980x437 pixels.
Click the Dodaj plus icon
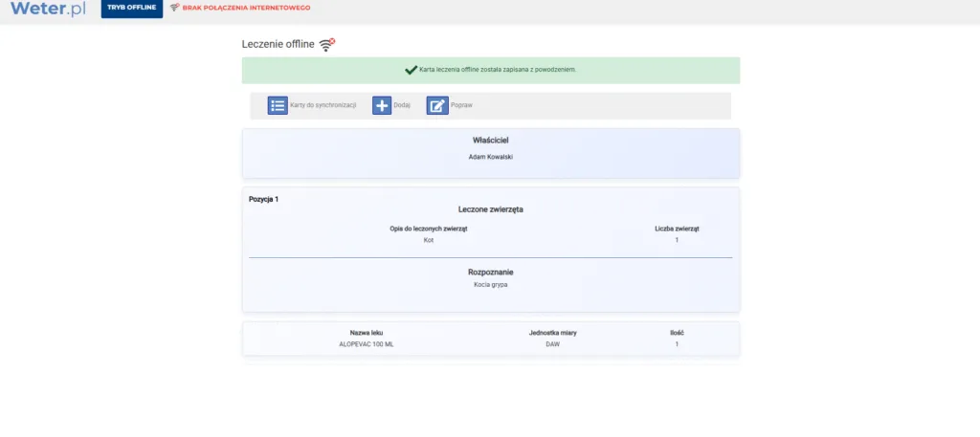point(382,105)
